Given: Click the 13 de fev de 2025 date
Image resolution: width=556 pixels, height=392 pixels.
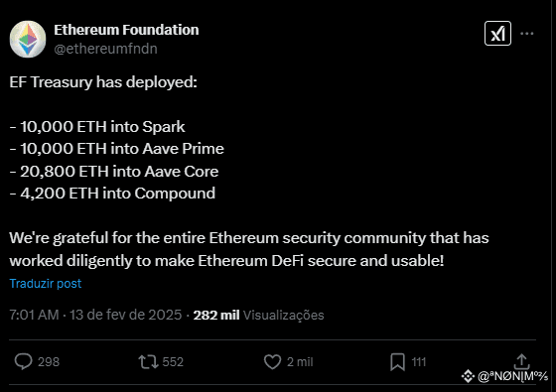Looking at the screenshot, I should click(x=125, y=316).
